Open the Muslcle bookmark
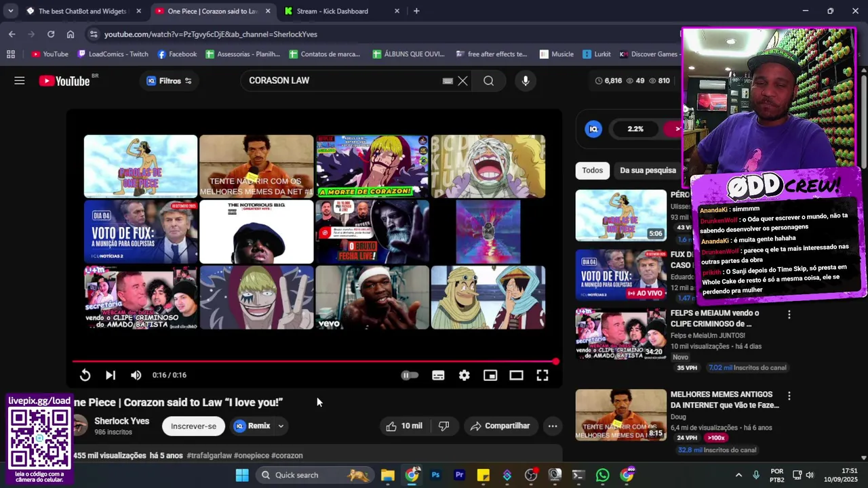Screen dimensions: 868x488 click(x=556, y=54)
